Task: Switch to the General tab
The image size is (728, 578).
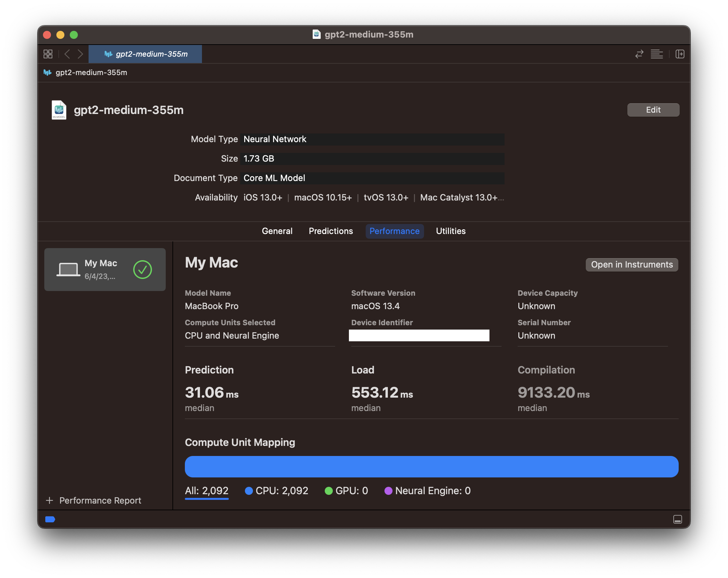Action: pyautogui.click(x=277, y=231)
